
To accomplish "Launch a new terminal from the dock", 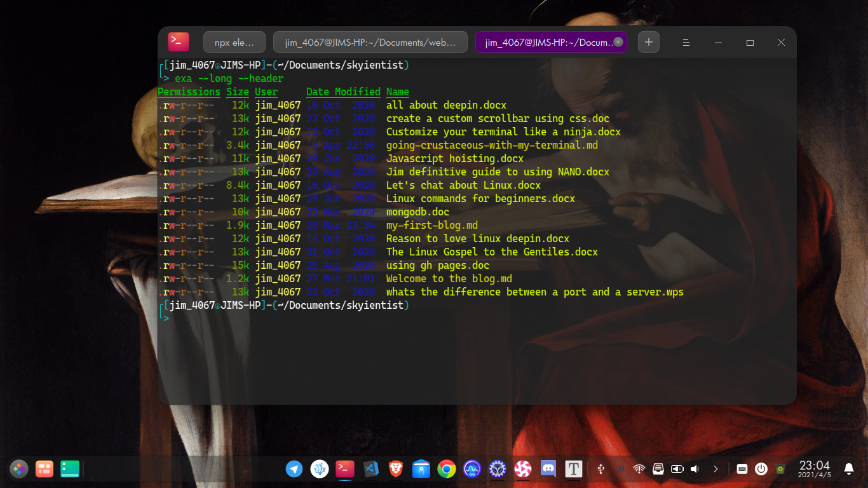I will (x=345, y=469).
